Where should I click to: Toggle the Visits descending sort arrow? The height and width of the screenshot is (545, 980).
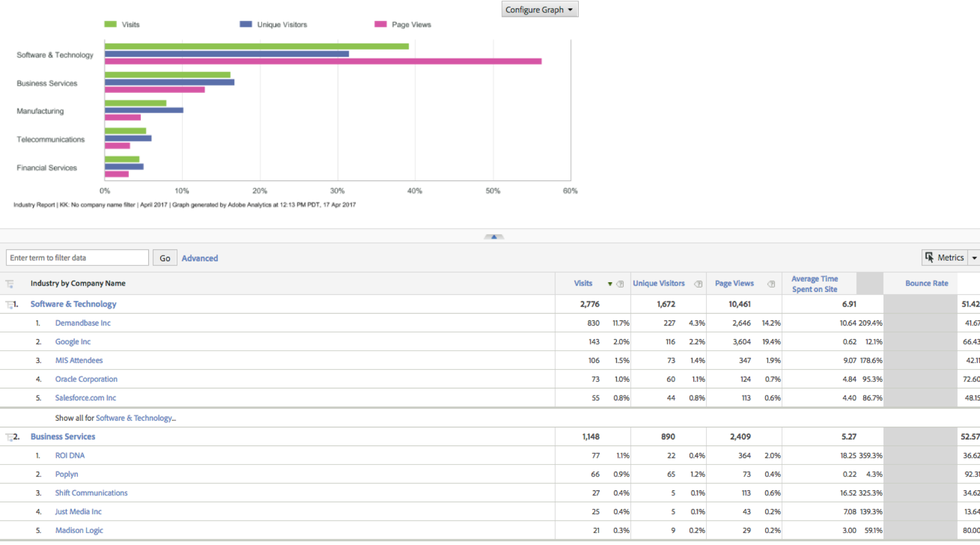coord(610,284)
